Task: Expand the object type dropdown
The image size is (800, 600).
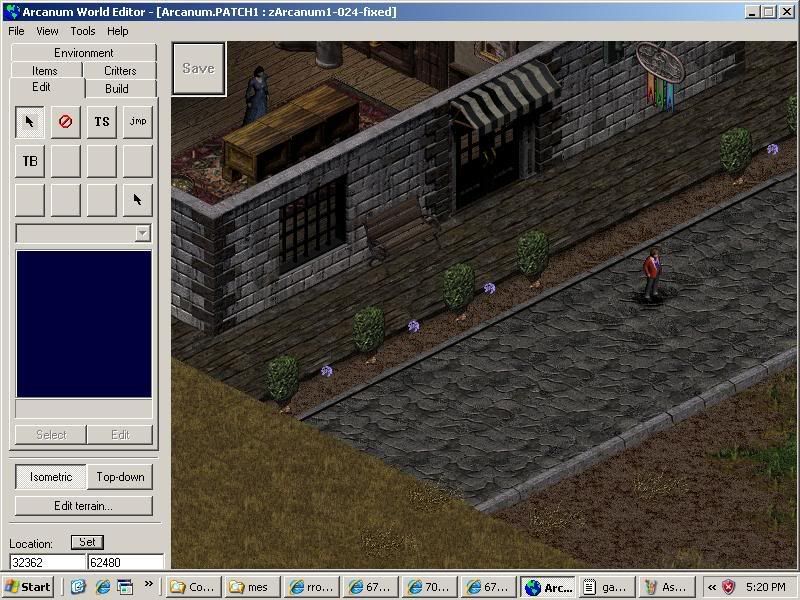Action: (x=143, y=234)
